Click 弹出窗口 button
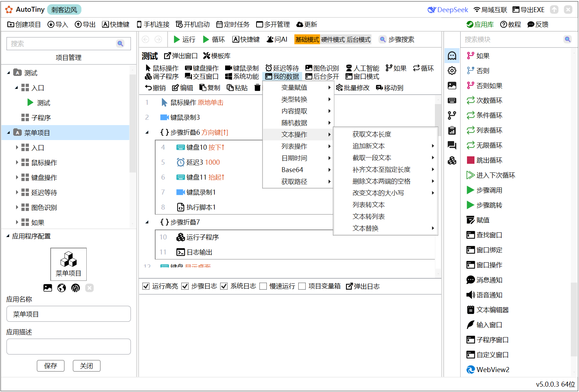579x392 pixels. [x=181, y=56]
